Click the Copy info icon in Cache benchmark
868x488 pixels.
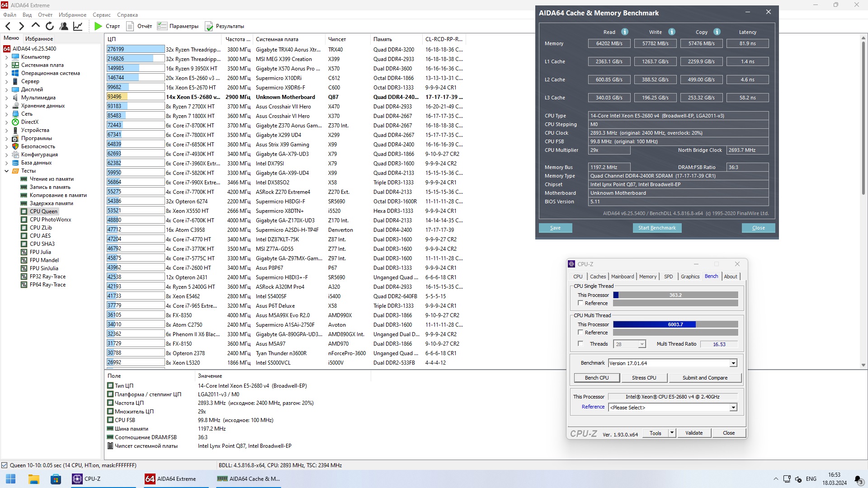717,32
